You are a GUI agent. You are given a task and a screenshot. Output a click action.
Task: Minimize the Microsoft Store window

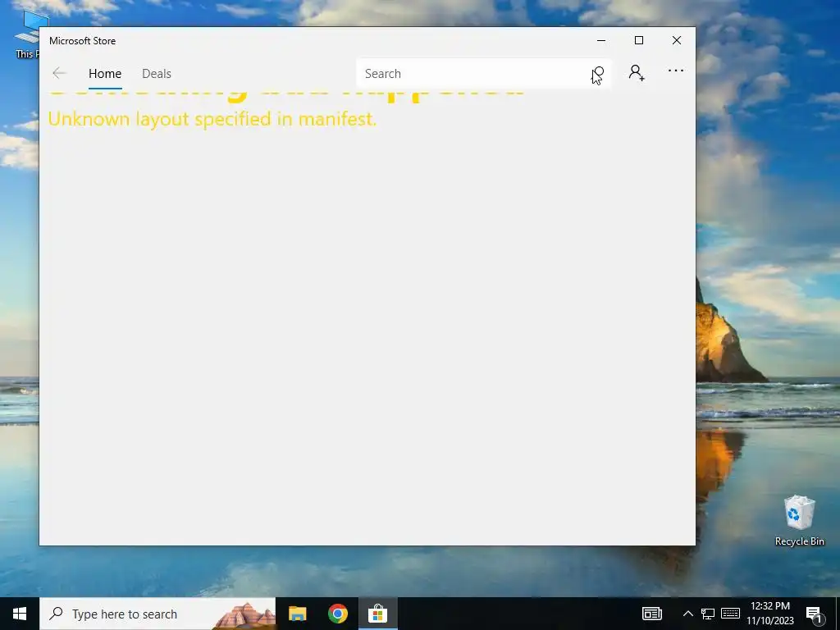click(x=601, y=41)
